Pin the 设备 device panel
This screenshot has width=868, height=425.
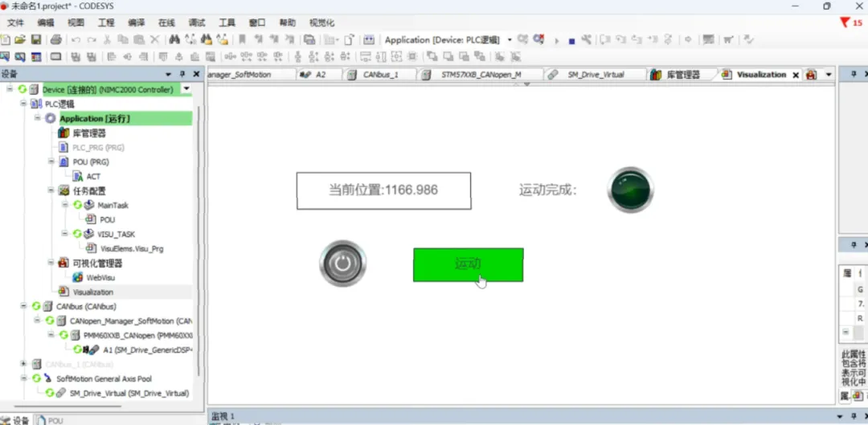182,74
